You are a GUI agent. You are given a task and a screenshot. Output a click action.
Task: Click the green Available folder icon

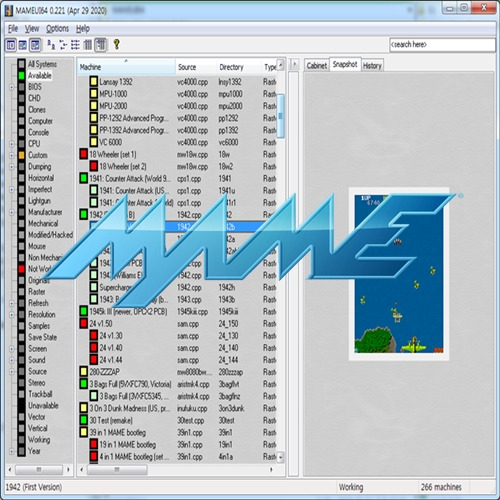pyautogui.click(x=22, y=76)
